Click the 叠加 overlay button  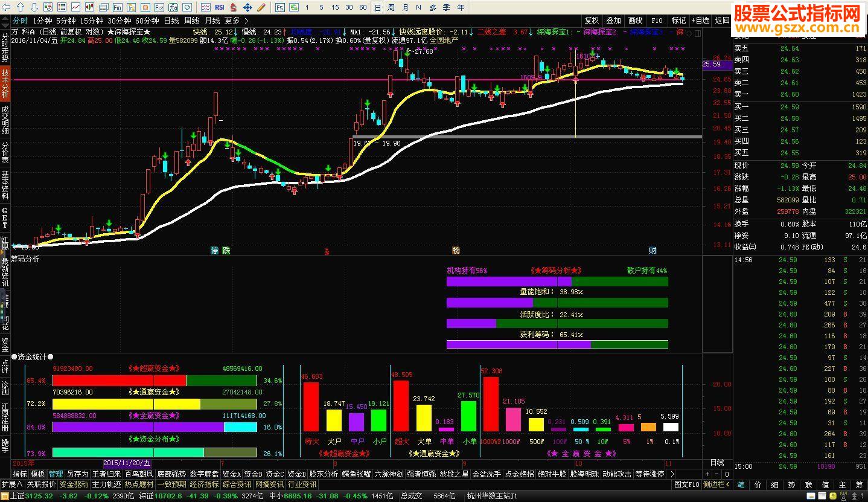coord(614,21)
